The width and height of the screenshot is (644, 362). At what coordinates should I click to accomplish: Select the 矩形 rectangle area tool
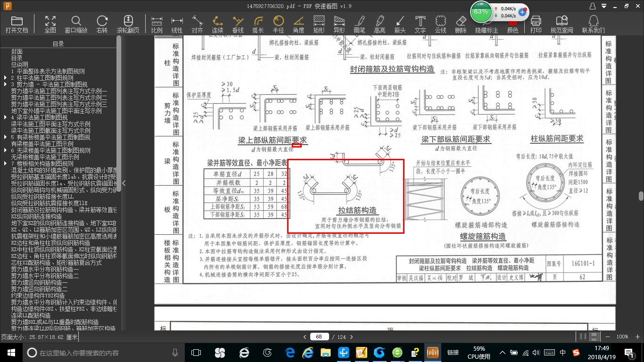[x=319, y=24]
